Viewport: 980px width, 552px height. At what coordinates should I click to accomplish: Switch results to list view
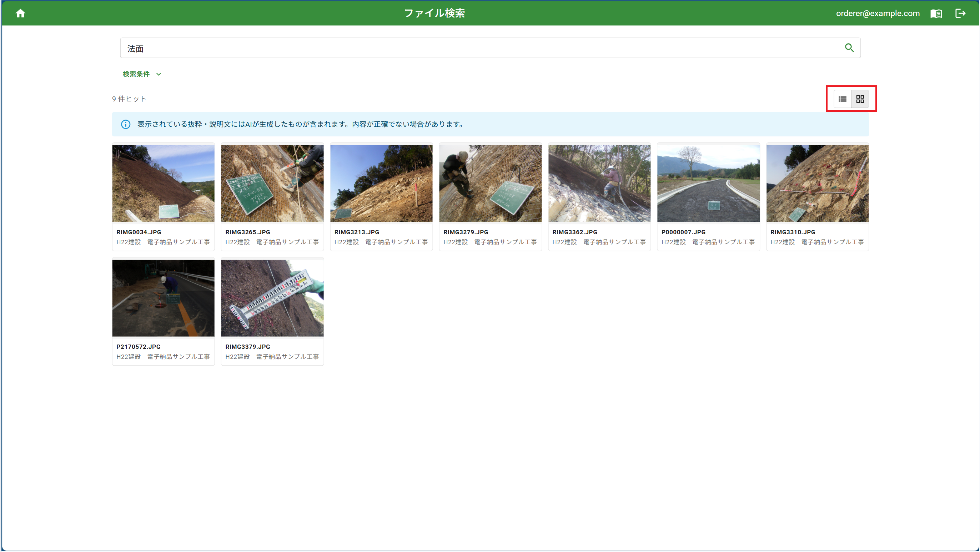[842, 99]
